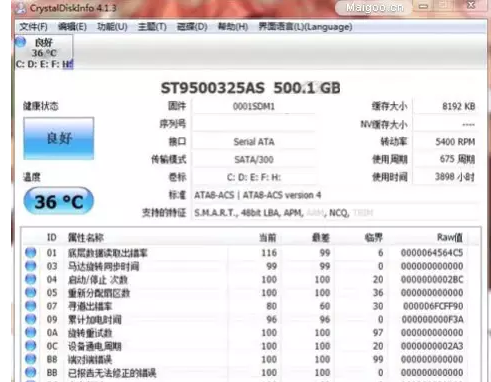Viewport: 491px width, 382px height.
Task: Click the rotation rate value 5400 RPM
Action: [455, 142]
